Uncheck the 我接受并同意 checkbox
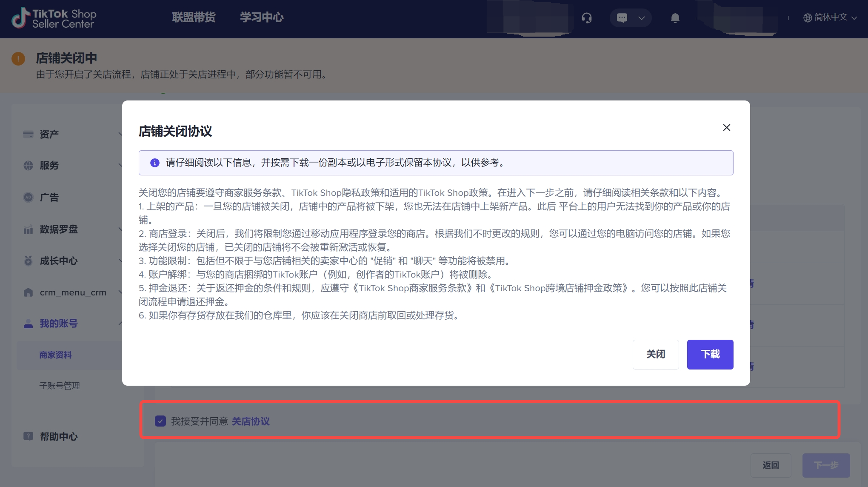Image resolution: width=868 pixels, height=487 pixels. (x=160, y=421)
